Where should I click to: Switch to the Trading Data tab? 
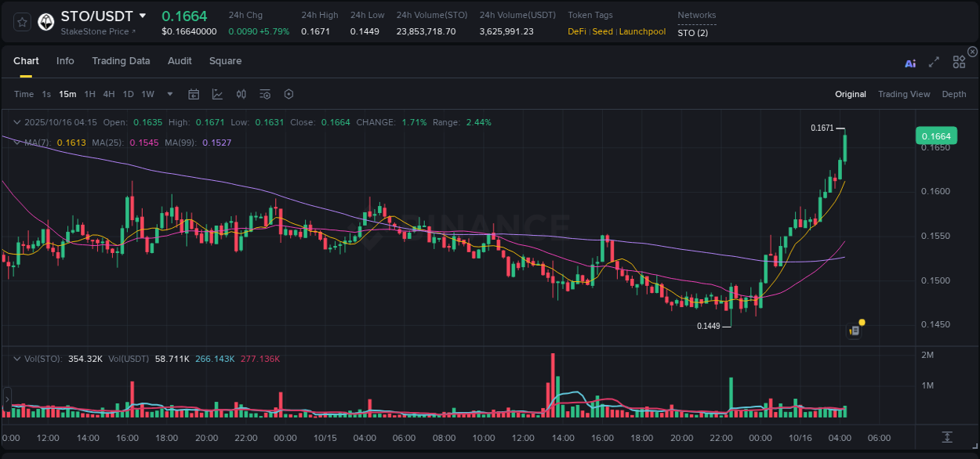click(x=121, y=61)
